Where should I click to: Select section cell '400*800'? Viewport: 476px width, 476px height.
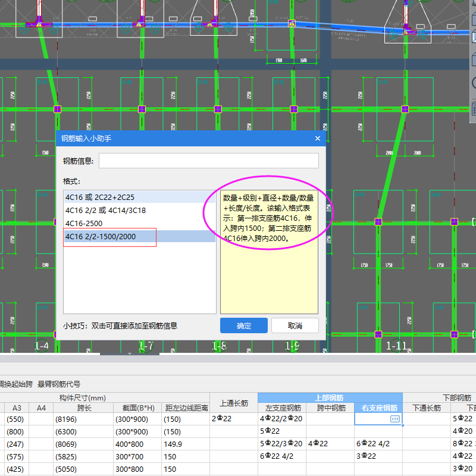137,444
